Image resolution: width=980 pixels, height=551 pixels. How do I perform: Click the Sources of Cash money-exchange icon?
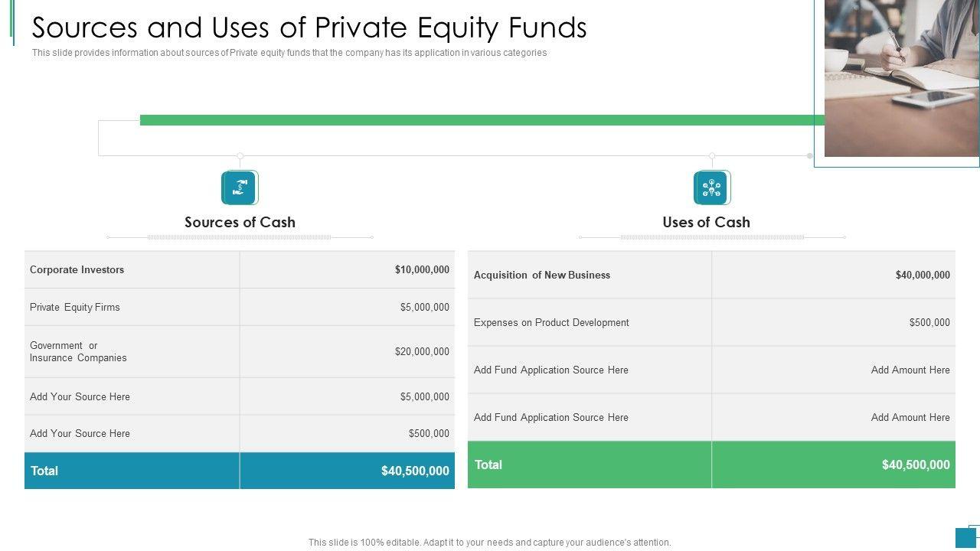tap(239, 187)
